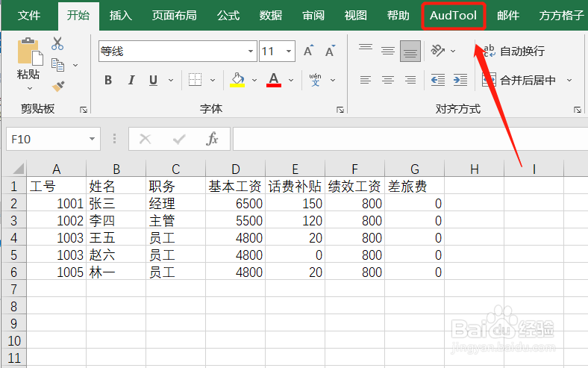Expand underline style dropdown arrow

click(171, 80)
